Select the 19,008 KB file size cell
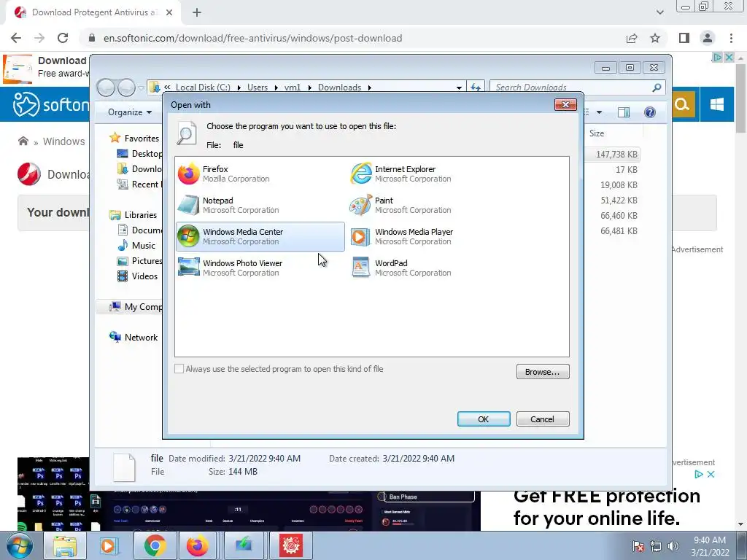The height and width of the screenshot is (560, 747). click(619, 184)
